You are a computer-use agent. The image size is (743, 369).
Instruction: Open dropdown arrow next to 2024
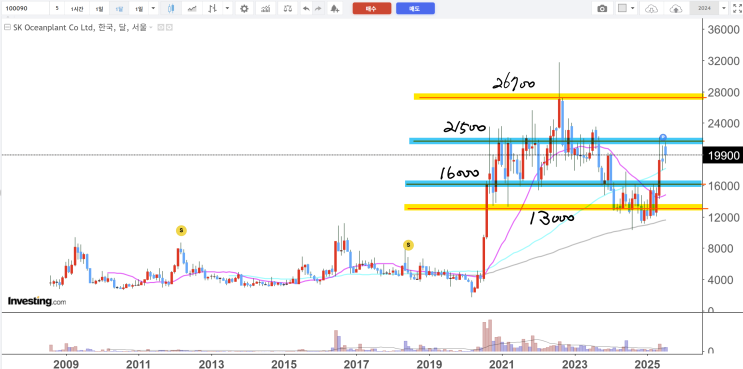pyautogui.click(x=724, y=9)
